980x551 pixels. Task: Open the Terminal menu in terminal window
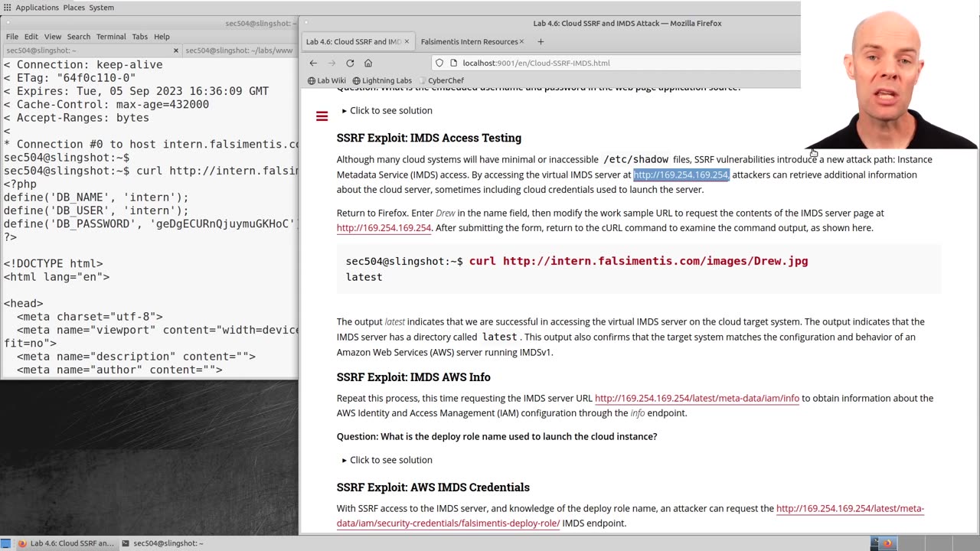point(111,37)
